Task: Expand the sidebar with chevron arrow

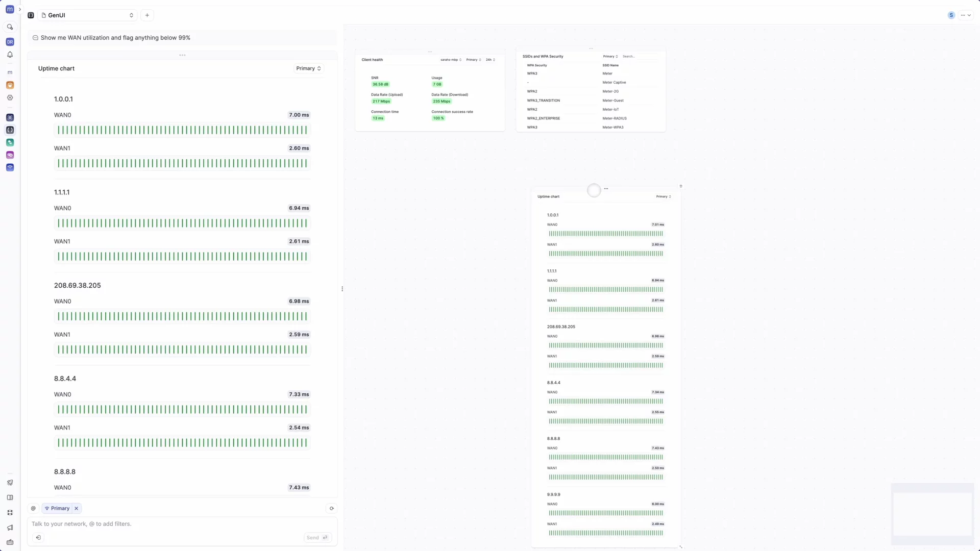Action: (x=20, y=9)
